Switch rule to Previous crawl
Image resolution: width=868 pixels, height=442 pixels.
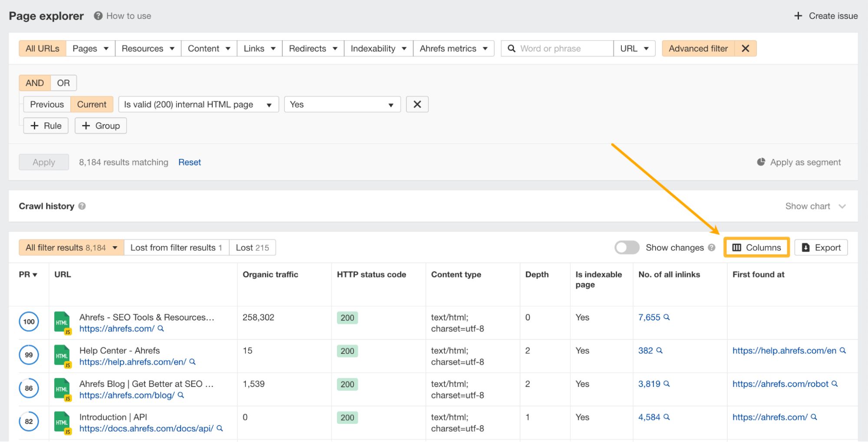pos(47,104)
